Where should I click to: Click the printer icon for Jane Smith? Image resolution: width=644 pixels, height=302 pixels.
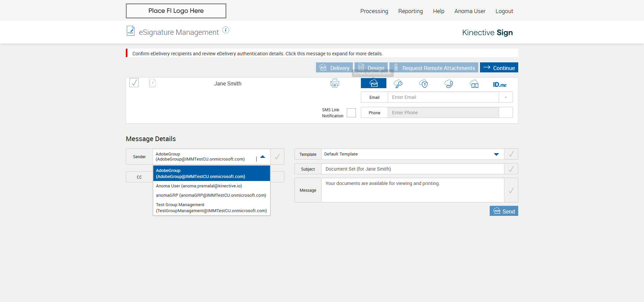[334, 83]
